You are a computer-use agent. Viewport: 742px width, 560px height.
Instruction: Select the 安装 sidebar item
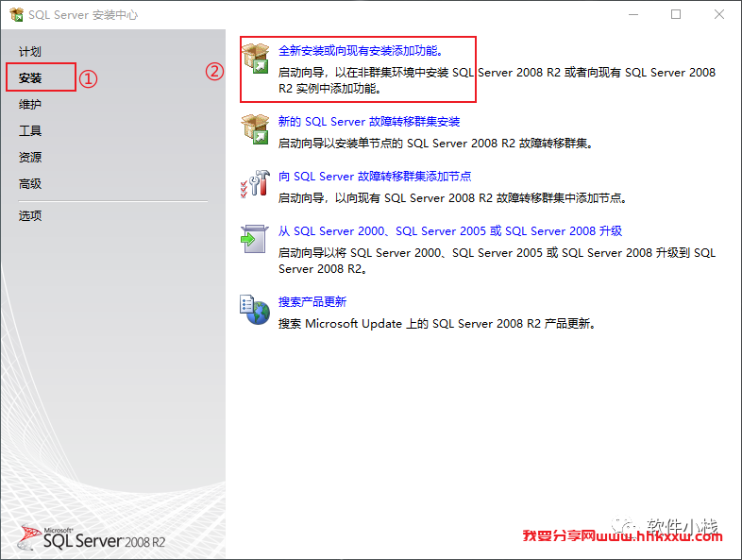[30, 77]
